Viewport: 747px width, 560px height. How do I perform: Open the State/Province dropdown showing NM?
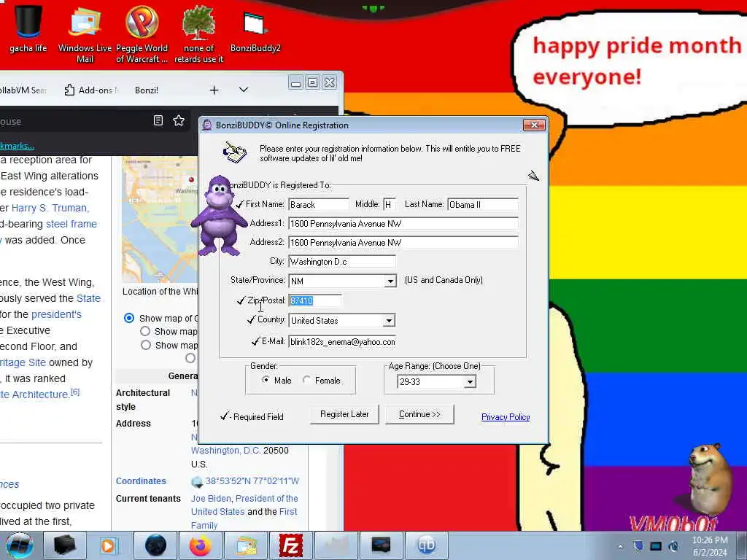click(x=390, y=281)
